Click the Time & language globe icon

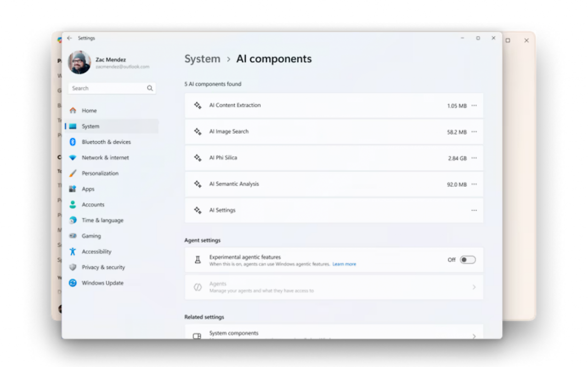73,220
